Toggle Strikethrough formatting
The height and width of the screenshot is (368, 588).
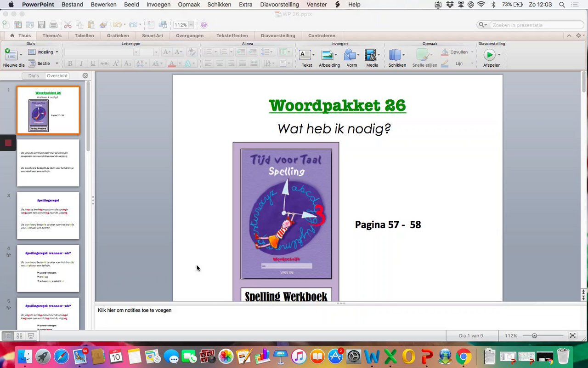tap(104, 63)
